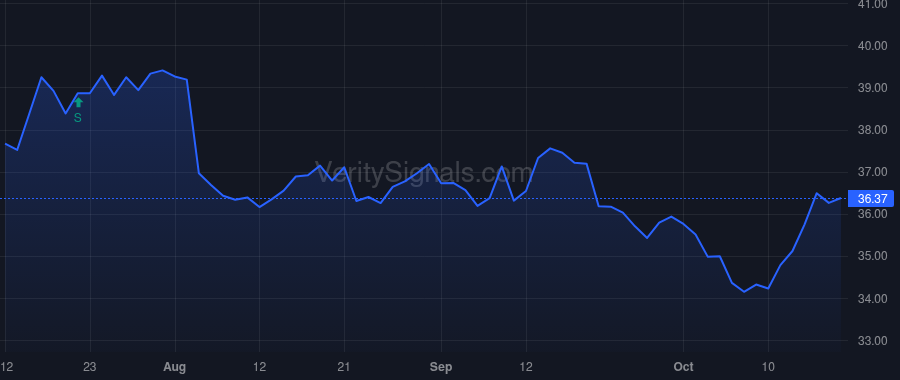The width and height of the screenshot is (900, 380).
Task: Click the 21 date axis label
Action: 344,367
